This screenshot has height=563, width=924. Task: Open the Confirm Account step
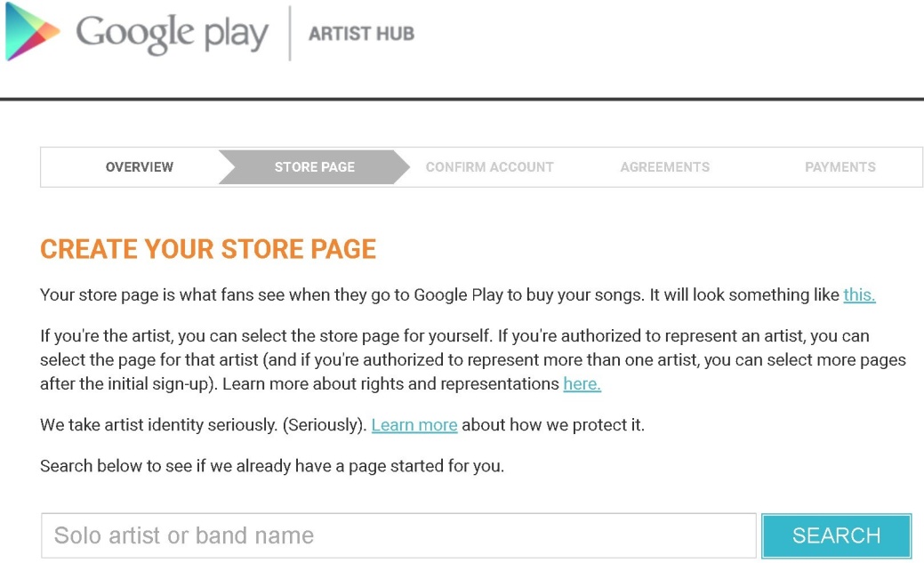click(x=489, y=167)
